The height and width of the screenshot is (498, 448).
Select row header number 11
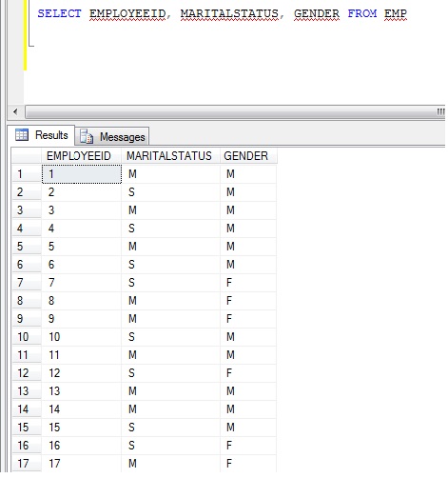pos(27,355)
